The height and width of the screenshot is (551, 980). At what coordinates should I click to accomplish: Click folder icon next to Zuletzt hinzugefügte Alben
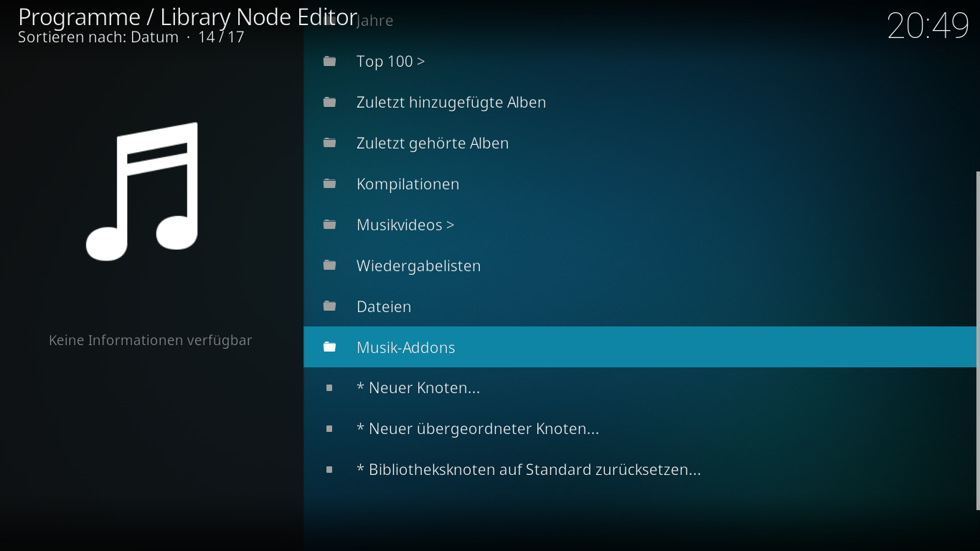[x=329, y=103]
